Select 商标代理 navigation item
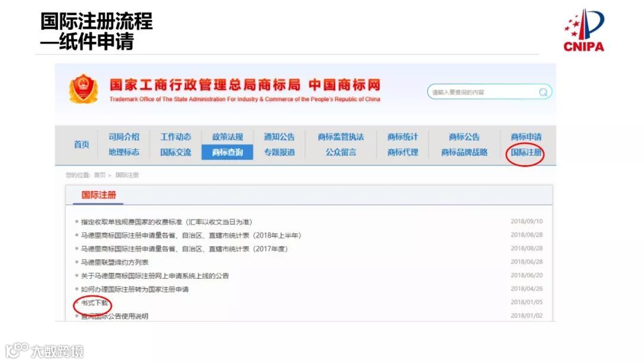This screenshot has width=644, height=363. coord(402,152)
